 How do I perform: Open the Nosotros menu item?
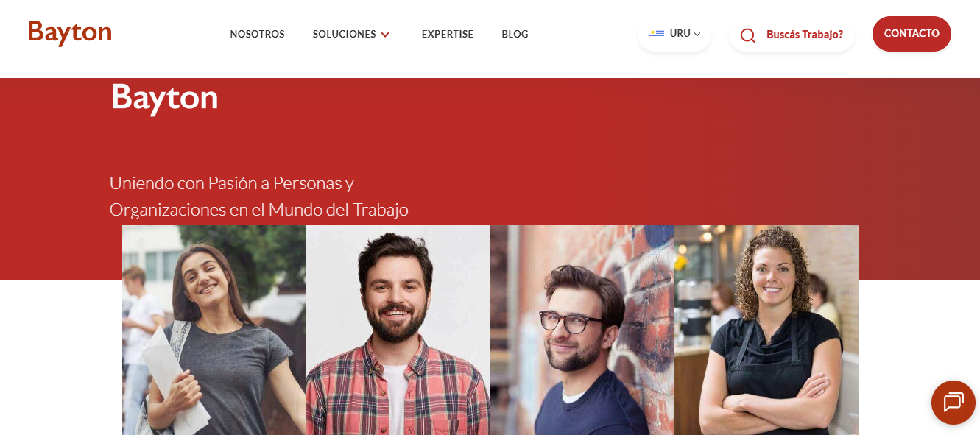(257, 34)
